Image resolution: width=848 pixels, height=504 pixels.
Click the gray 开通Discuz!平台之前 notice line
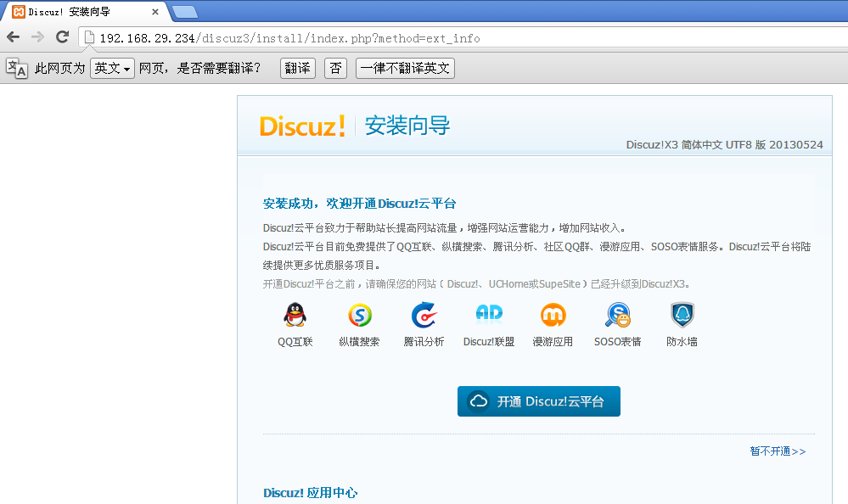pos(478,284)
